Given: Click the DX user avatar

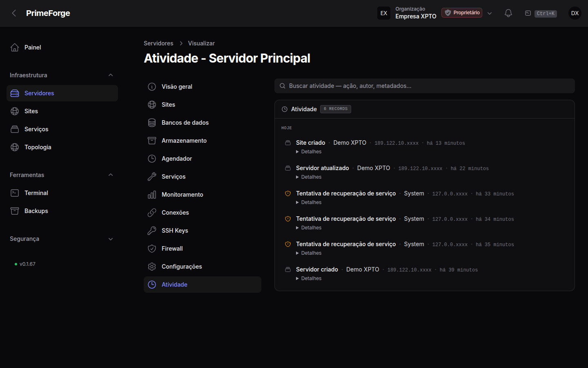Looking at the screenshot, I should [575, 13].
